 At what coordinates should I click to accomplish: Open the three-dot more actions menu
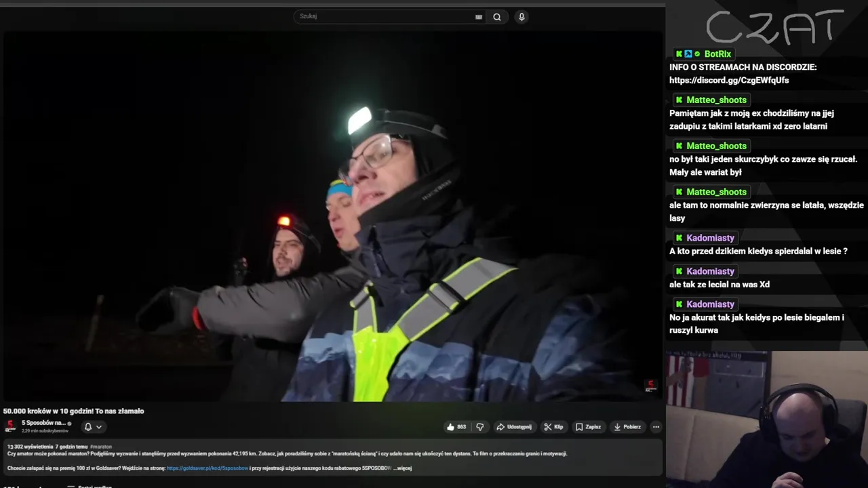pyautogui.click(x=656, y=427)
